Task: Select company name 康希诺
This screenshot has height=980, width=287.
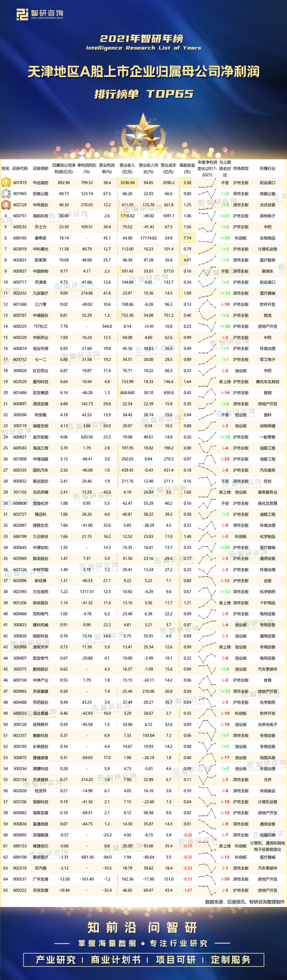Action: [x=41, y=238]
